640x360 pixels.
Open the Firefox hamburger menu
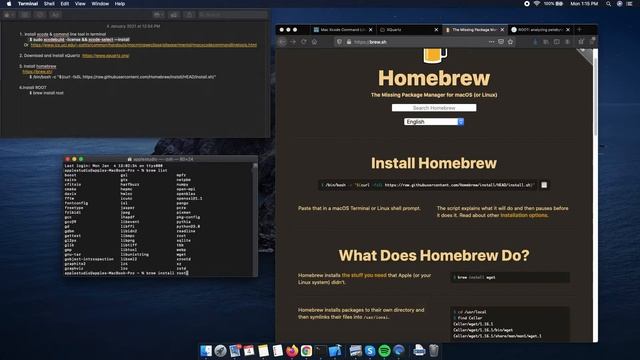pos(592,41)
